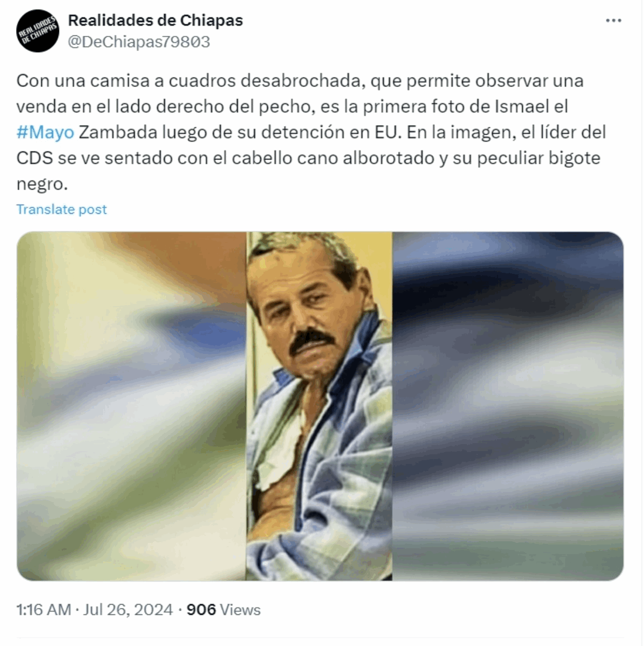Image resolution: width=644 pixels, height=646 pixels.
Task: Click the @DeChiapas79803 handle
Action: pos(139,42)
